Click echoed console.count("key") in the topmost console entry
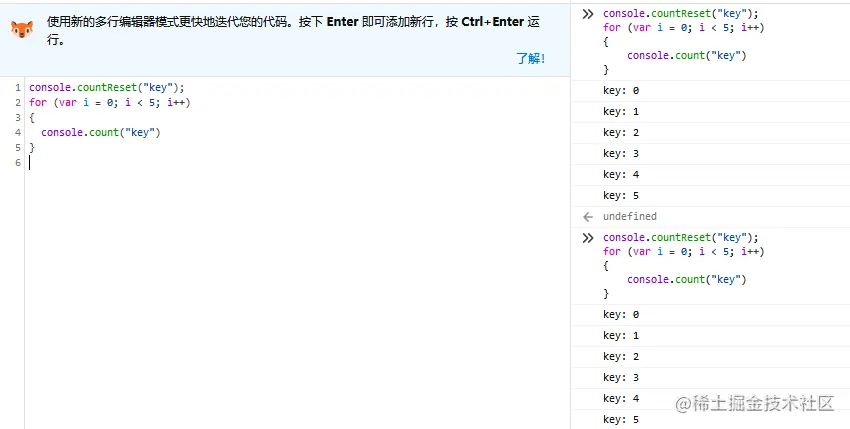The image size is (850, 429). click(x=687, y=55)
